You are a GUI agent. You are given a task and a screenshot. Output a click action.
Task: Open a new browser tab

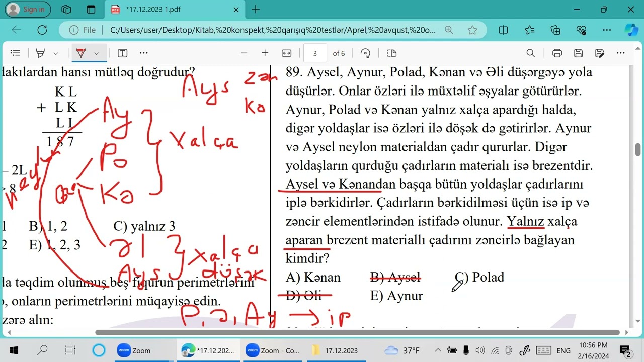point(256,9)
